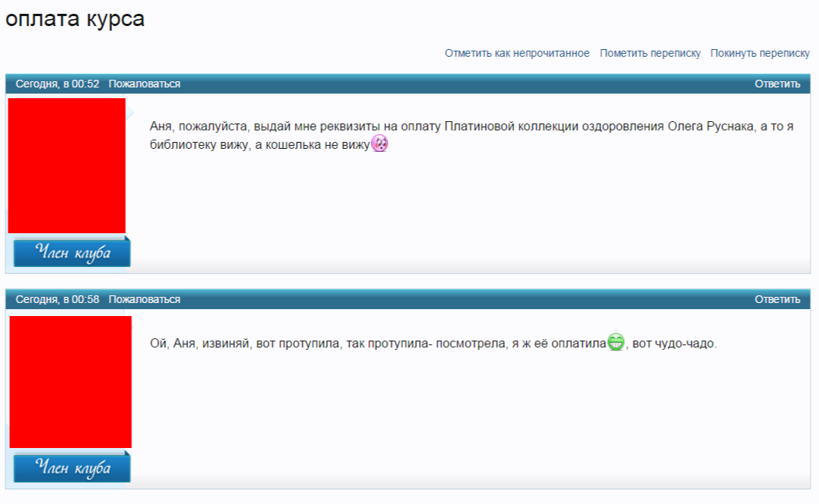Click the 'Член клуба' badge under second avatar
Viewport: 819px width, 504px height.
[72, 468]
